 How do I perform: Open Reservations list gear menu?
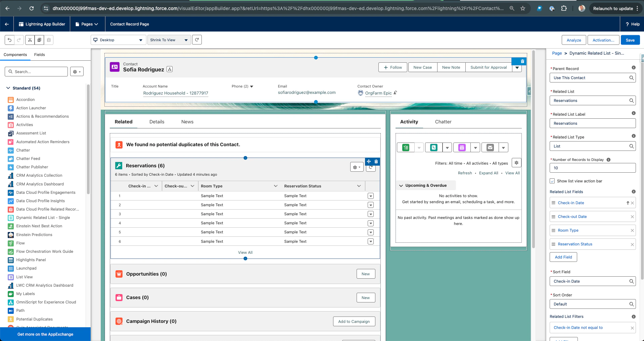(x=357, y=167)
